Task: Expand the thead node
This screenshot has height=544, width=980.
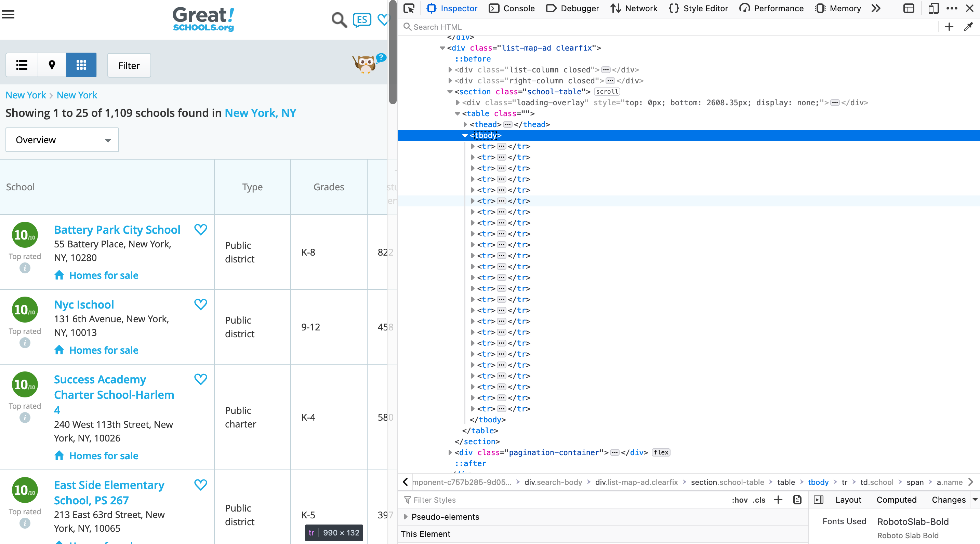Action: point(465,124)
